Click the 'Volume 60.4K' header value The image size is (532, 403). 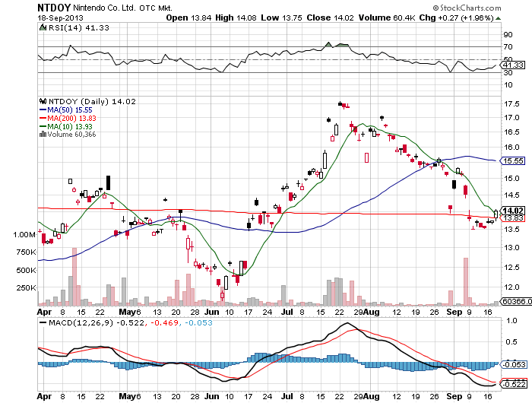(x=387, y=17)
